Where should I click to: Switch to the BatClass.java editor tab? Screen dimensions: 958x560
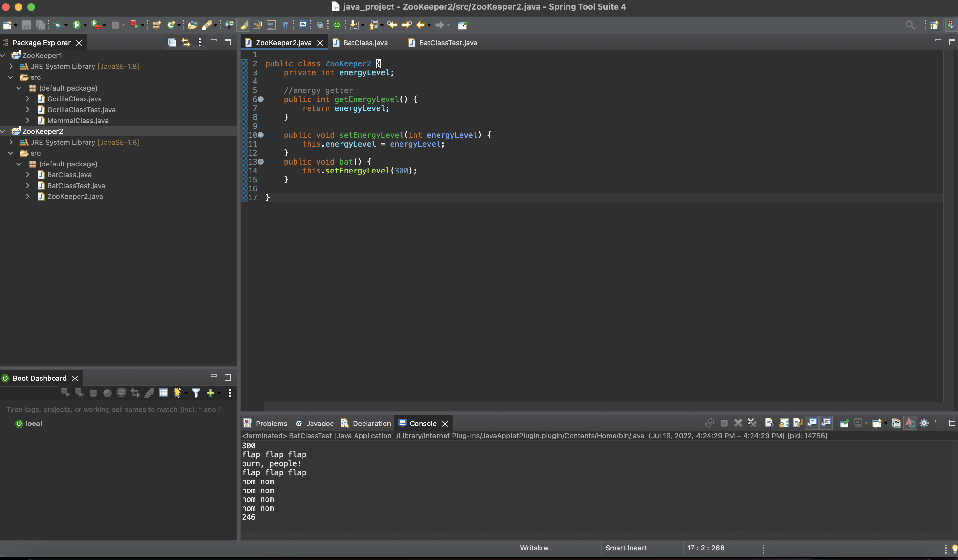coord(360,42)
